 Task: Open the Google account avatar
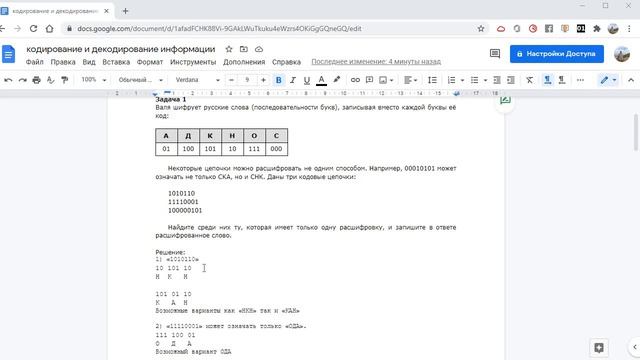pos(622,54)
